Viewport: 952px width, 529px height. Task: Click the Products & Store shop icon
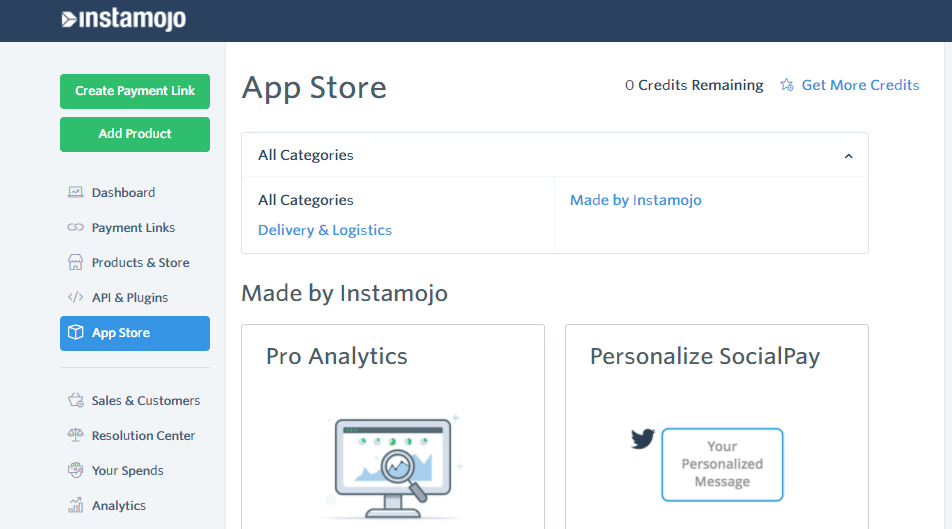[x=75, y=262]
